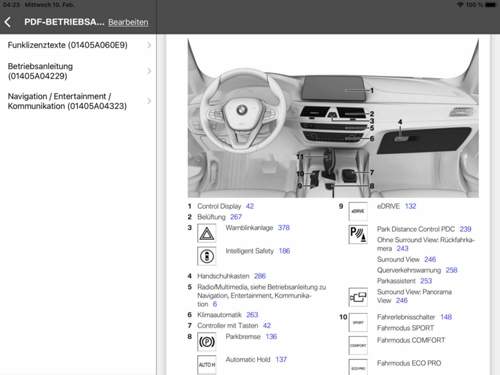Tap the back arrow in header

[x=8, y=22]
